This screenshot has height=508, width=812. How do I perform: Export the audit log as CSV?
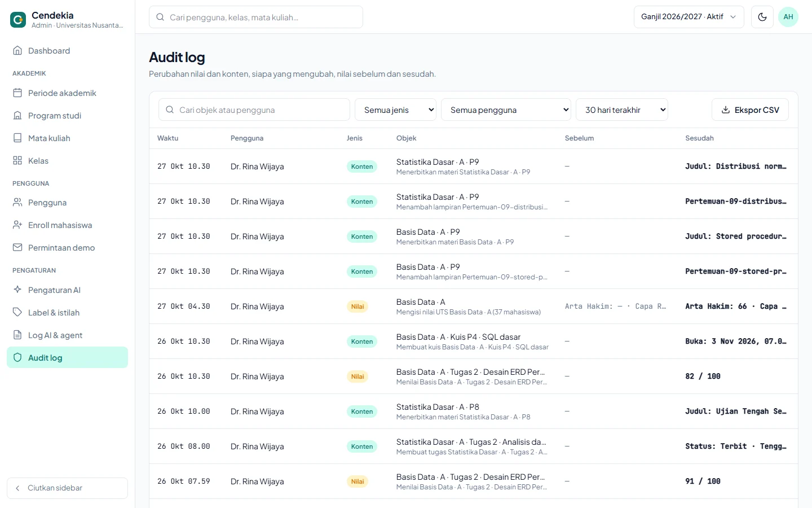click(750, 110)
